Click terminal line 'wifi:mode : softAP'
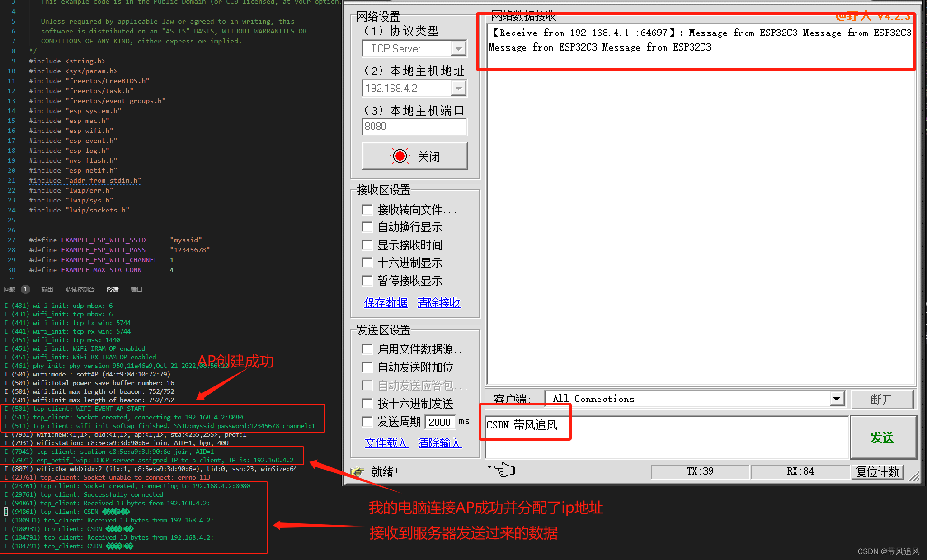 (x=87, y=374)
